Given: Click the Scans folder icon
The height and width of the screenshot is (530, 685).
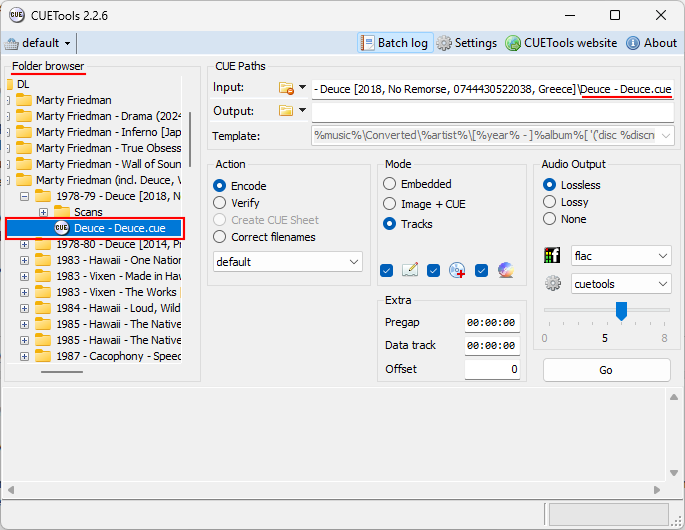Looking at the screenshot, I should 62,212.
